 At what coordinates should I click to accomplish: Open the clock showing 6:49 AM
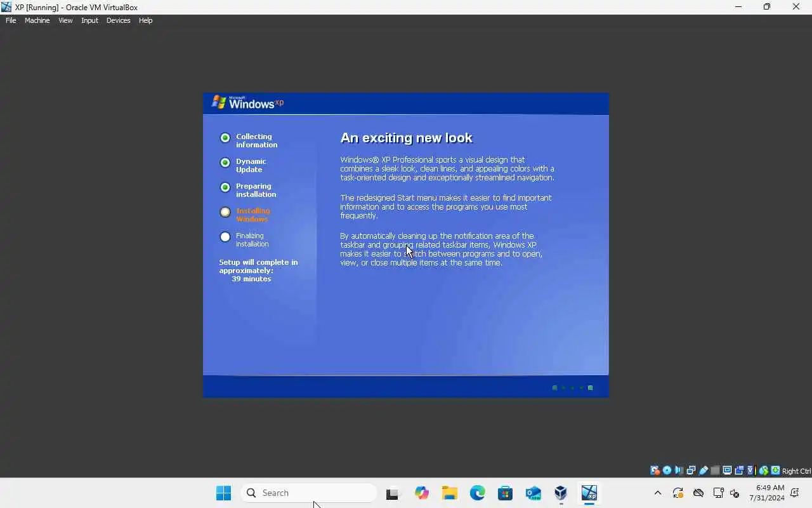pyautogui.click(x=767, y=493)
